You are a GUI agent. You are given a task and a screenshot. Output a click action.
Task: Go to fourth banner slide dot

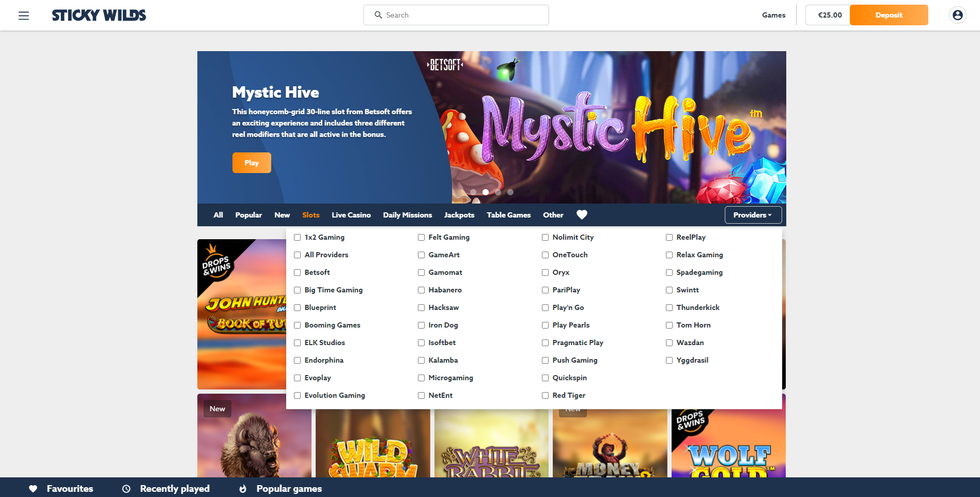pyautogui.click(x=510, y=192)
